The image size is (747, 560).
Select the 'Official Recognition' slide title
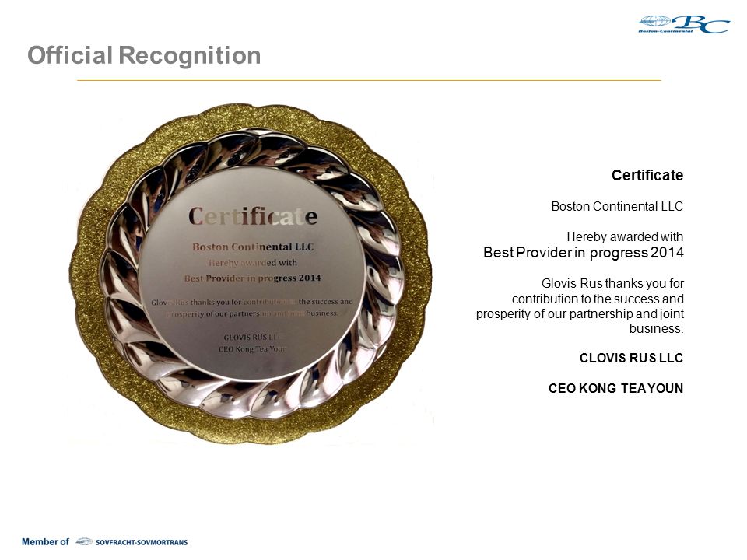coord(144,55)
